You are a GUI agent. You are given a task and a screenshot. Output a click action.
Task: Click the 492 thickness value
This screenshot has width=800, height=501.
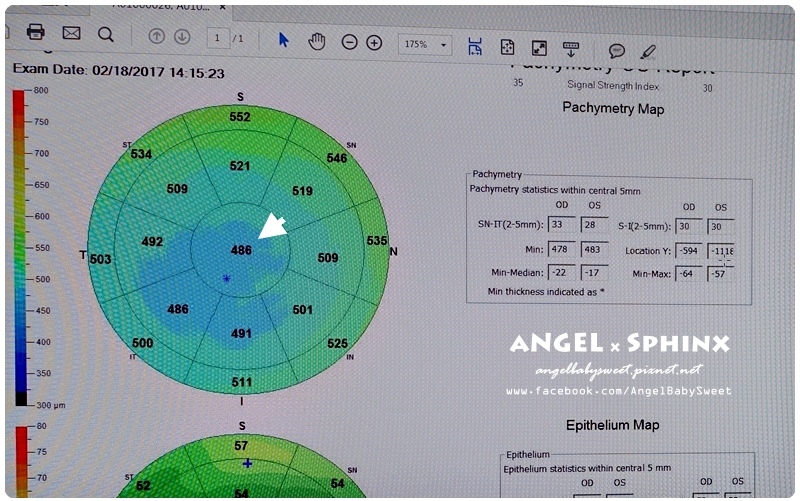[x=153, y=241]
